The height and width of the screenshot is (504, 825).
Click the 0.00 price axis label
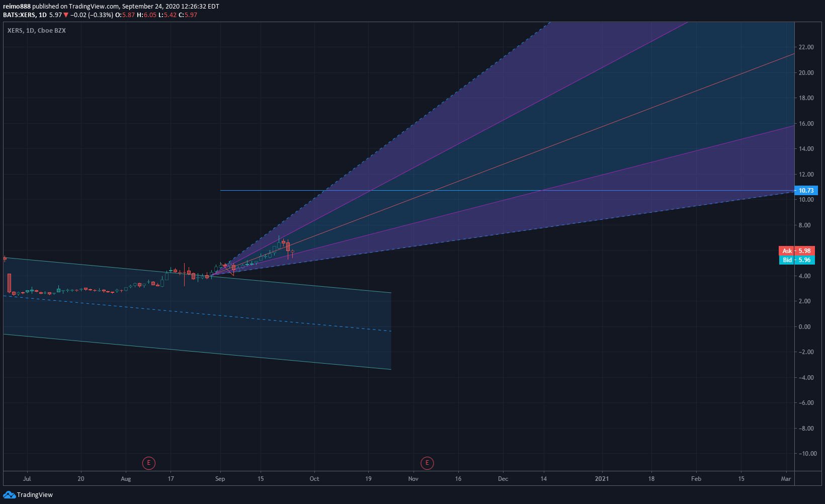click(x=804, y=326)
